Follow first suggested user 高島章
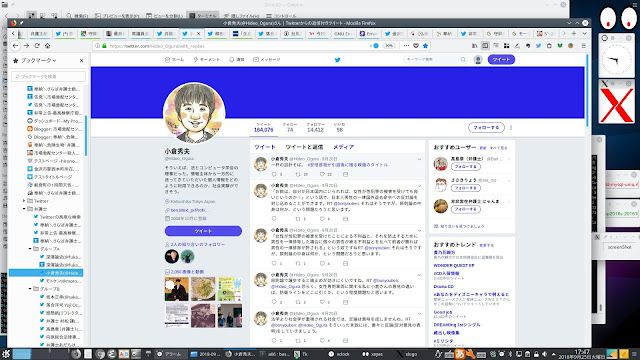This screenshot has width=640, height=360. [466, 167]
